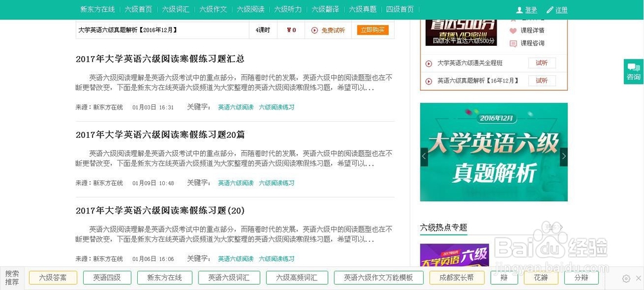Viewport: 644px width, 290px height.
Task: Click 英语六级阅读 keyword under 20篇 article
Action: tap(236, 183)
